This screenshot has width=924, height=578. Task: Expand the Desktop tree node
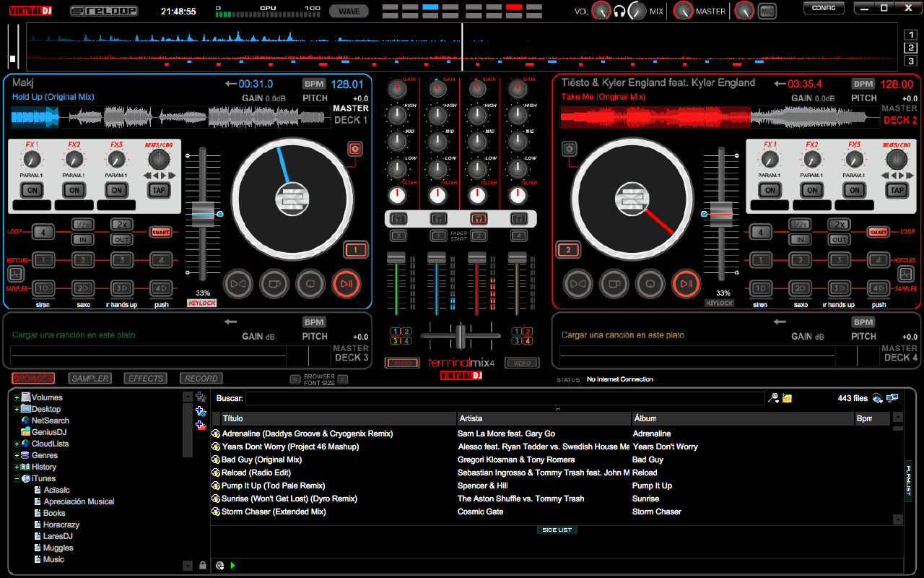(x=17, y=409)
